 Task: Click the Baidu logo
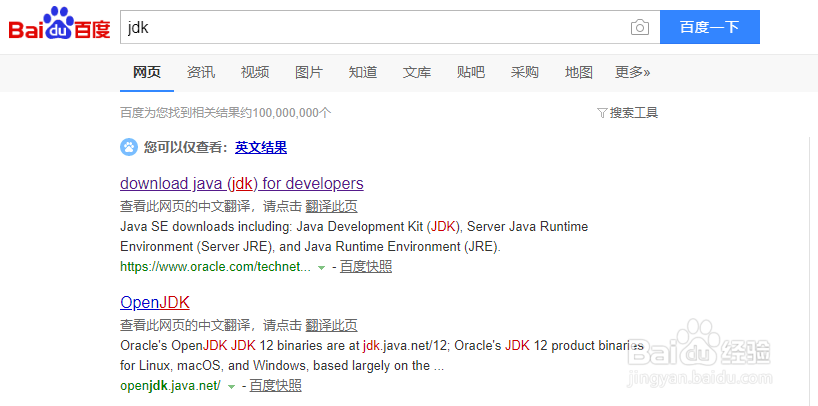(60, 26)
